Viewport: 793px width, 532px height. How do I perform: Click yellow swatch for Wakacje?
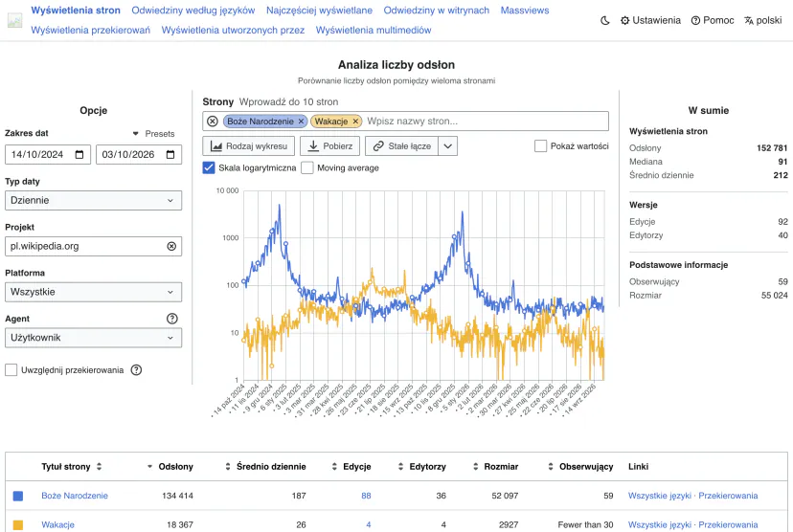pyautogui.click(x=18, y=525)
